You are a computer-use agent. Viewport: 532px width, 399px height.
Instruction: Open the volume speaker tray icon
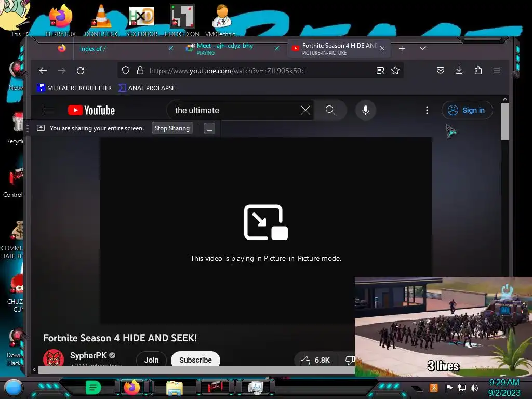(x=474, y=388)
